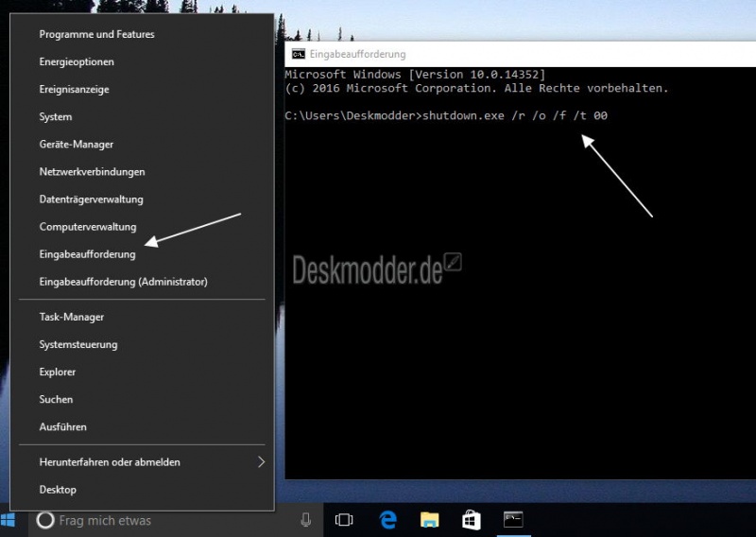Open the Windows Store taskbar icon
Viewport: 756px width, 537px height.
pos(471,520)
